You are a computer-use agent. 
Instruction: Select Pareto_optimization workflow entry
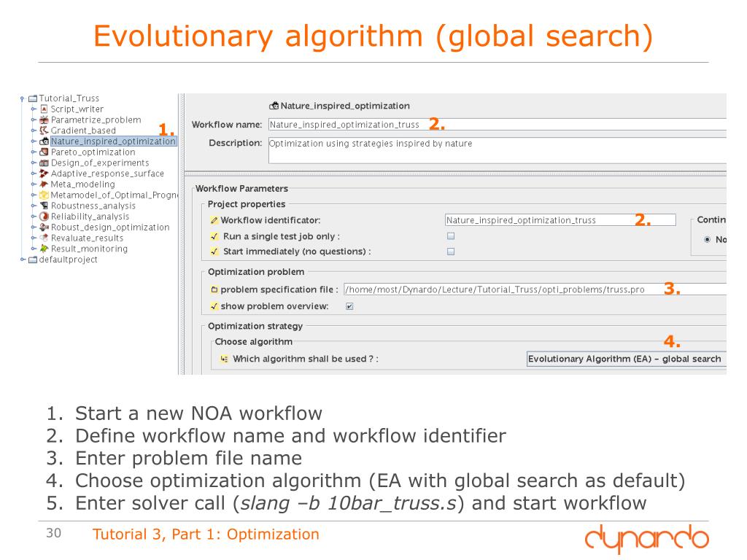[93, 152]
